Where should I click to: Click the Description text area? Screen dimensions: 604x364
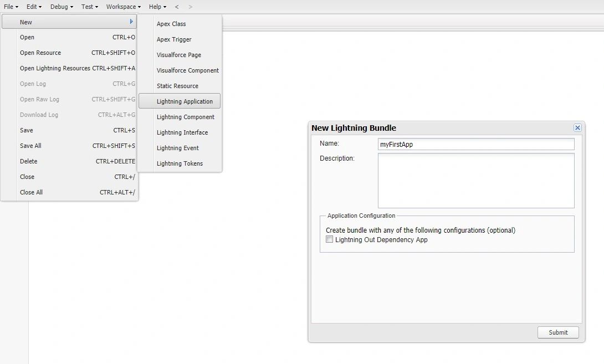tap(475, 180)
